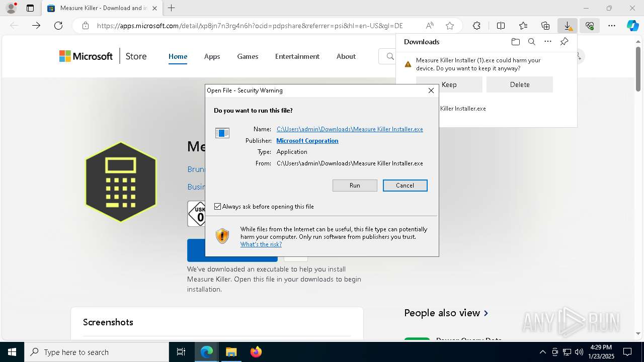Switch to Microsoft Edge on taskbar
Viewport: 644px width, 362px height.
click(207, 352)
